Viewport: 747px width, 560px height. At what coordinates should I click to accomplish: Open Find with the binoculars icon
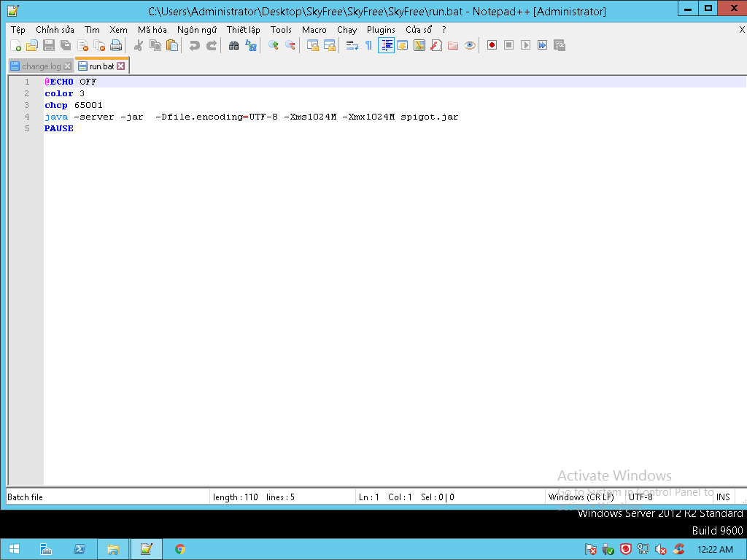point(233,45)
